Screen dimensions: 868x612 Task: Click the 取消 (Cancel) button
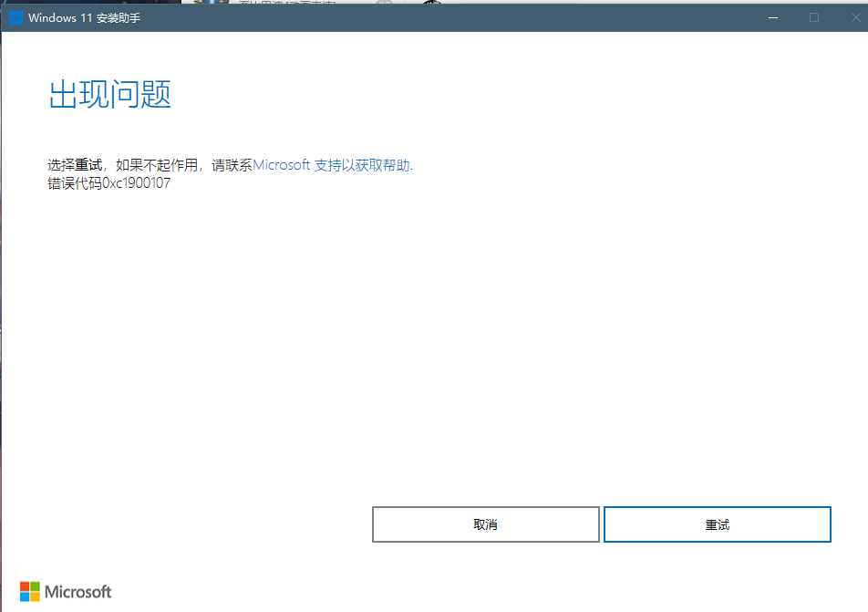click(485, 524)
